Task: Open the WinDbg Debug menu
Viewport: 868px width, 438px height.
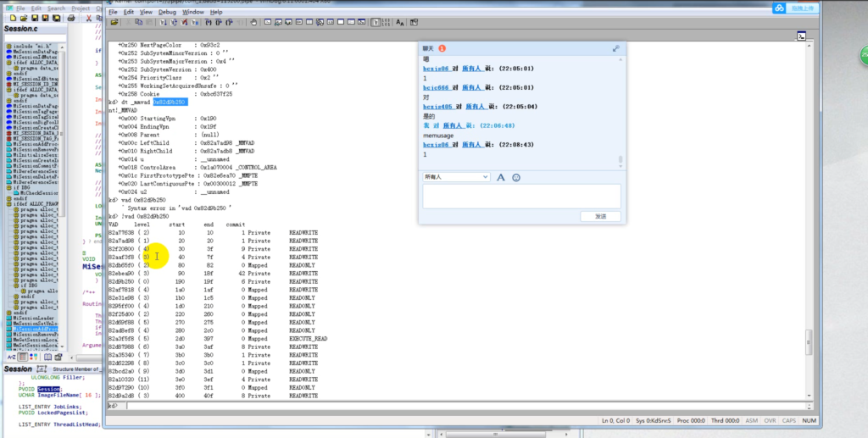Action: click(167, 12)
